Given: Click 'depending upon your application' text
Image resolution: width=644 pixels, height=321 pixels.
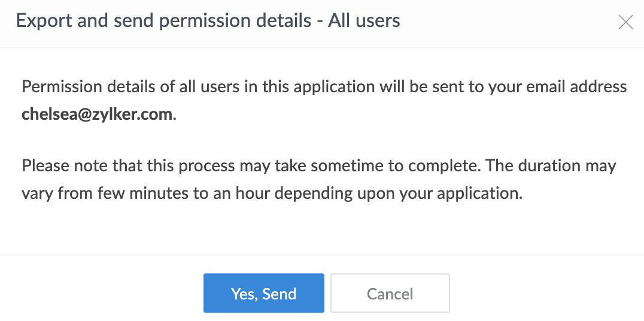Looking at the screenshot, I should tap(432, 194).
